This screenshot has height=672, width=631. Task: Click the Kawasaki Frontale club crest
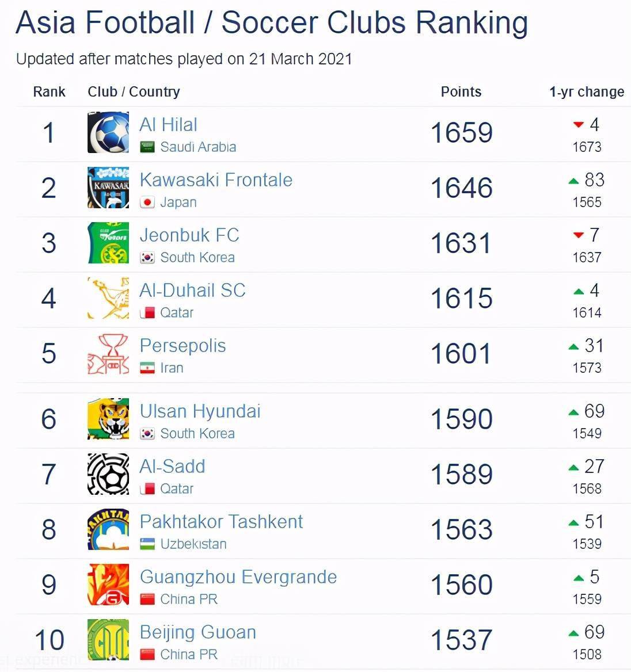point(108,188)
